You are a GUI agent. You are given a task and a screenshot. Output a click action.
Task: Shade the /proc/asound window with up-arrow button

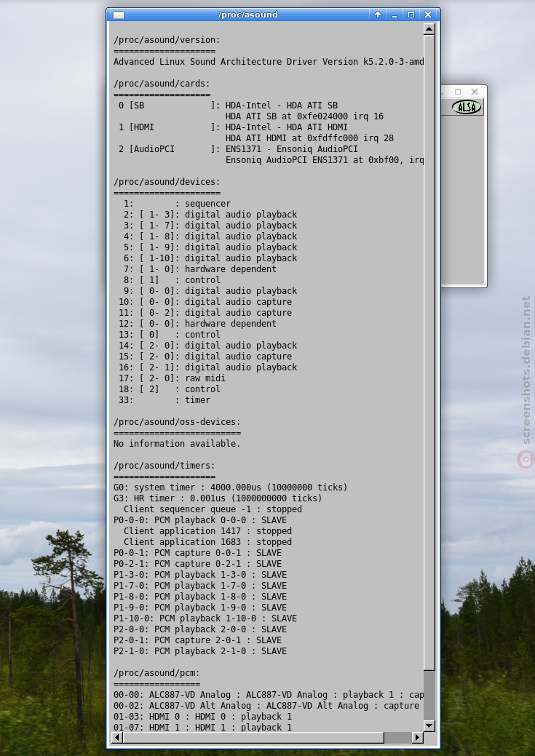(x=378, y=15)
